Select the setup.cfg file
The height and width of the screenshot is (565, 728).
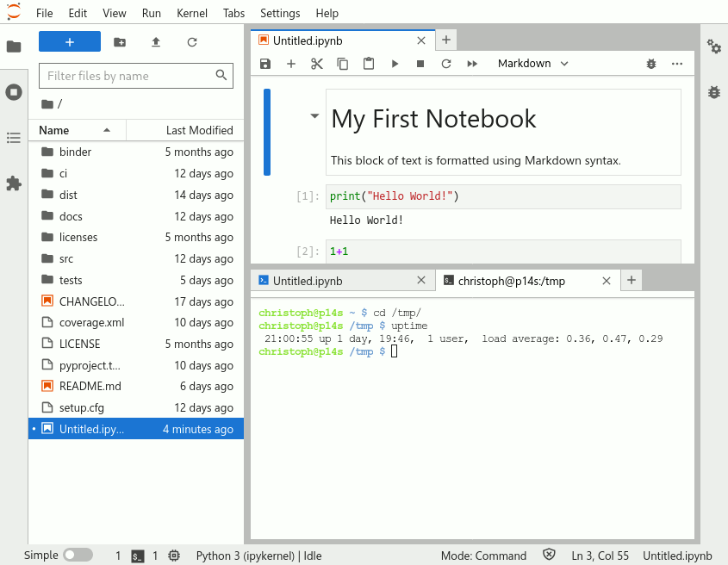pos(136,408)
